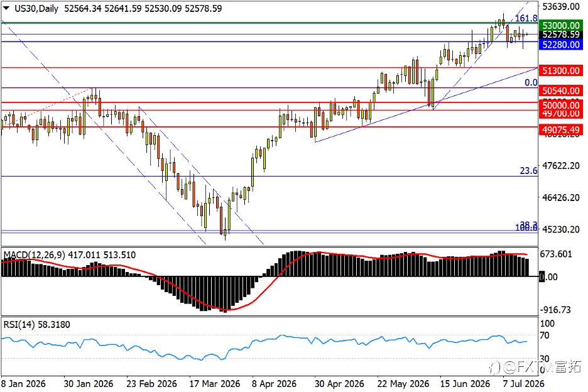This screenshot has height=392, width=588.
Task: Select the 15 Jun 2026 date label
Action: pos(465,384)
